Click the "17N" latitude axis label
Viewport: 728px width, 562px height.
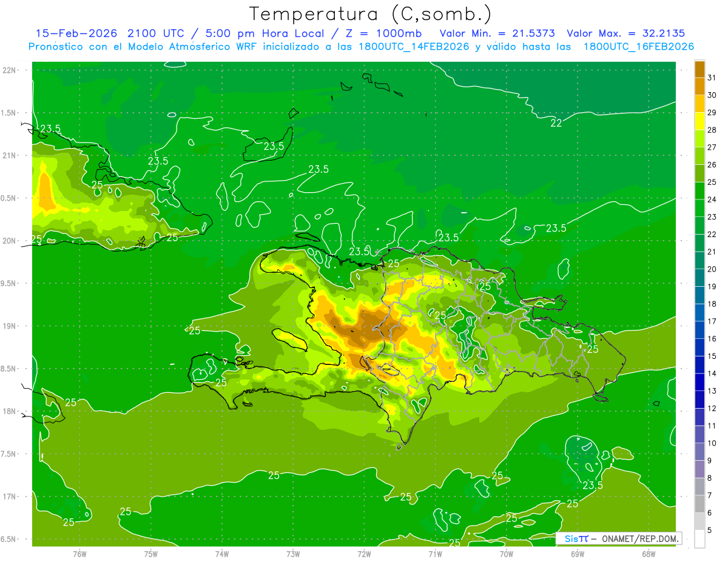(8, 497)
